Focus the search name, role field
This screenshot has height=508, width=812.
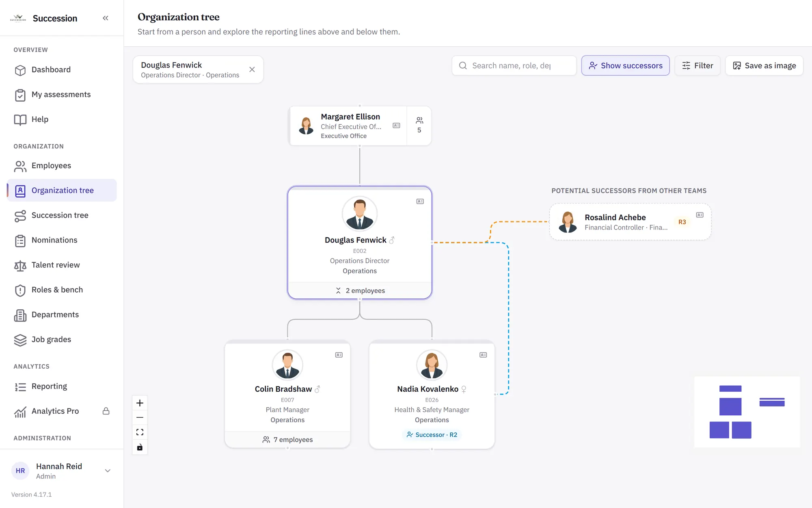514,65
